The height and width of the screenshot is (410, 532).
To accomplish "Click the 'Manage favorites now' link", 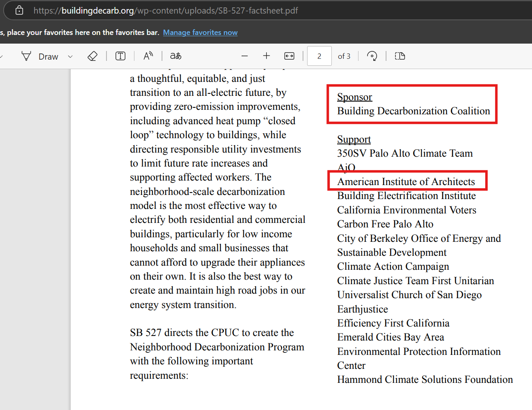I will (200, 32).
